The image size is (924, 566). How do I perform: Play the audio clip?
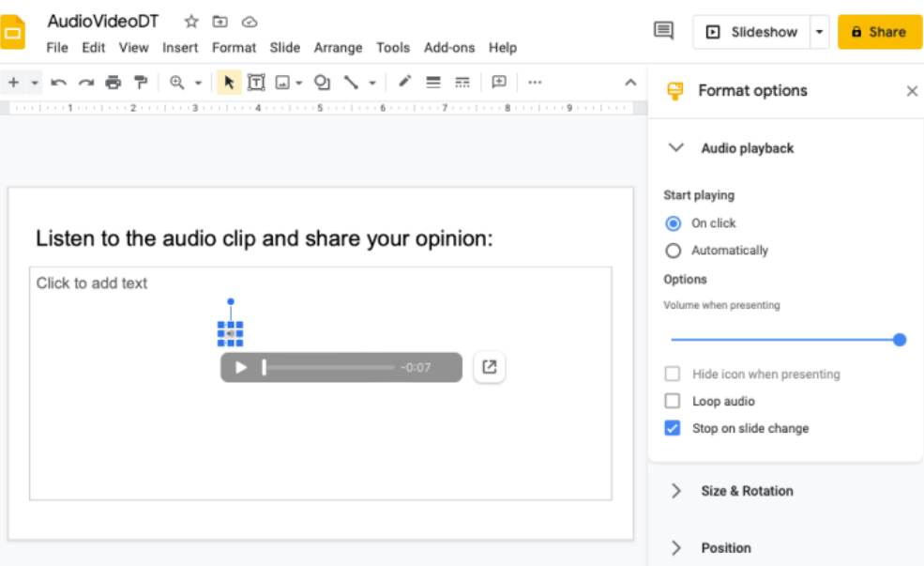tap(240, 367)
